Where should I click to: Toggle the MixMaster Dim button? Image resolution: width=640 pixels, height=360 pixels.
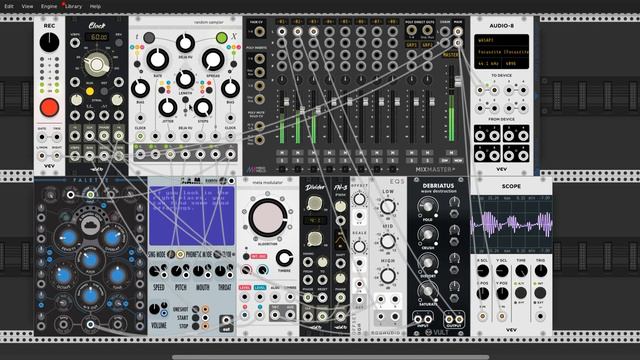click(x=445, y=160)
